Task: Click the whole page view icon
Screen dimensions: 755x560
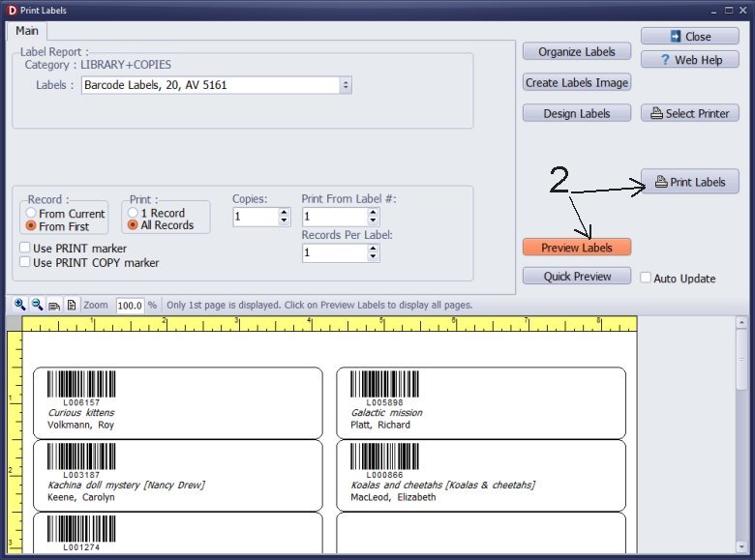Action: pos(72,305)
